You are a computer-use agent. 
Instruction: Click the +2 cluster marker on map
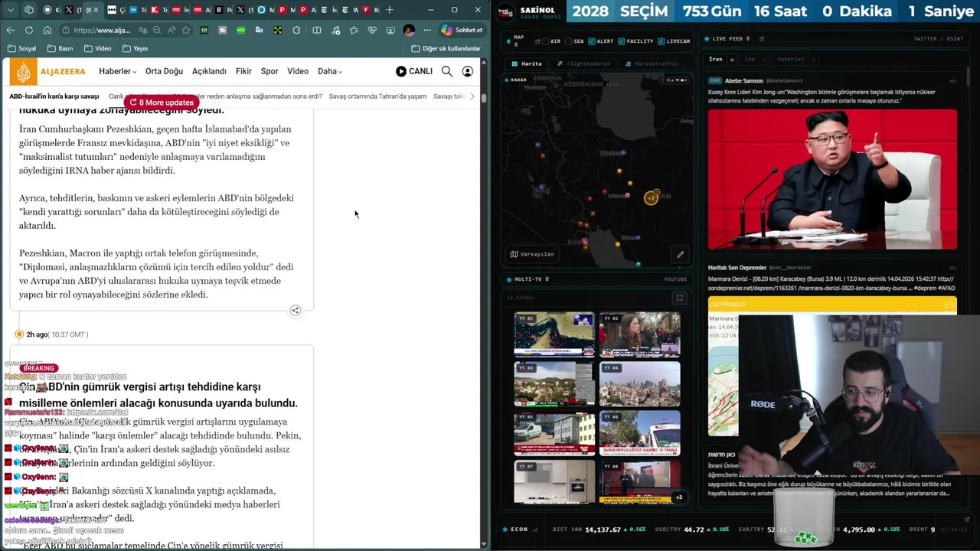[651, 197]
